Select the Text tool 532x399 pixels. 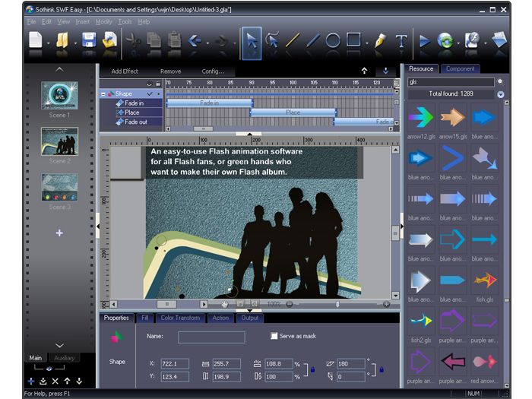[401, 41]
